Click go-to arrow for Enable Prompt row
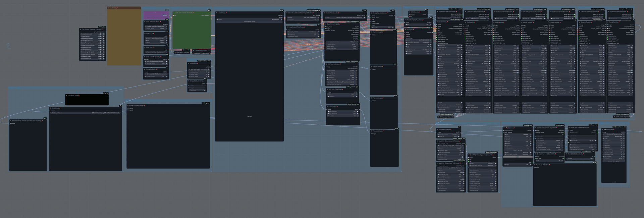Screen dimensions: 644x218 (103, 43)
